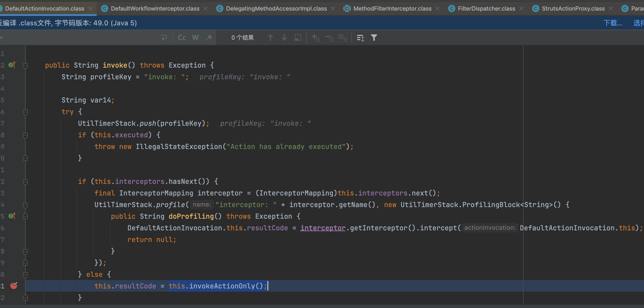Click the invoke method name in declaration
The width and height of the screenshot is (644, 308).
(115, 65)
